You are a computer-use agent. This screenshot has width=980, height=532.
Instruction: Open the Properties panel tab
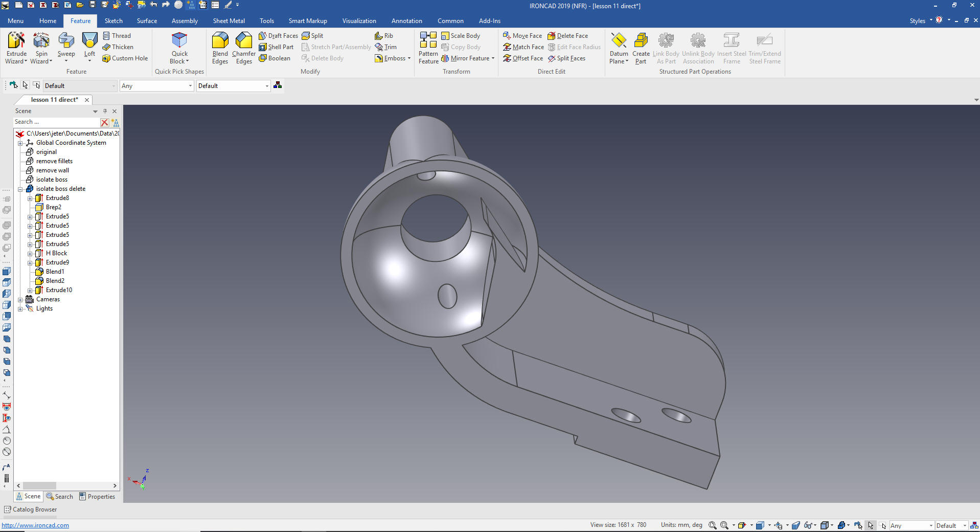tap(97, 497)
